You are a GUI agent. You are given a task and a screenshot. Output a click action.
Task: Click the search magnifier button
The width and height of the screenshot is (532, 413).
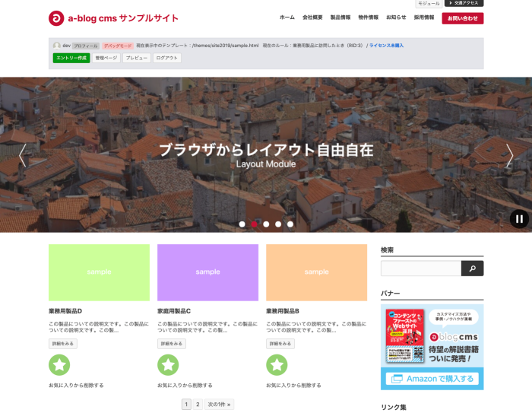[x=472, y=268]
